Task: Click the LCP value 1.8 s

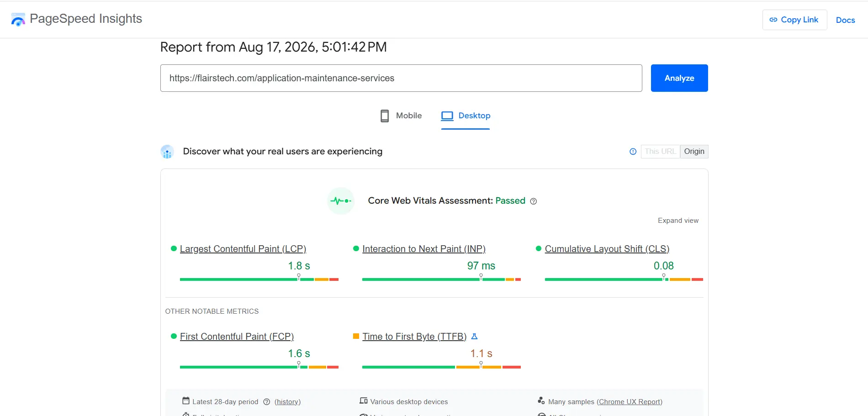Action: 299,266
